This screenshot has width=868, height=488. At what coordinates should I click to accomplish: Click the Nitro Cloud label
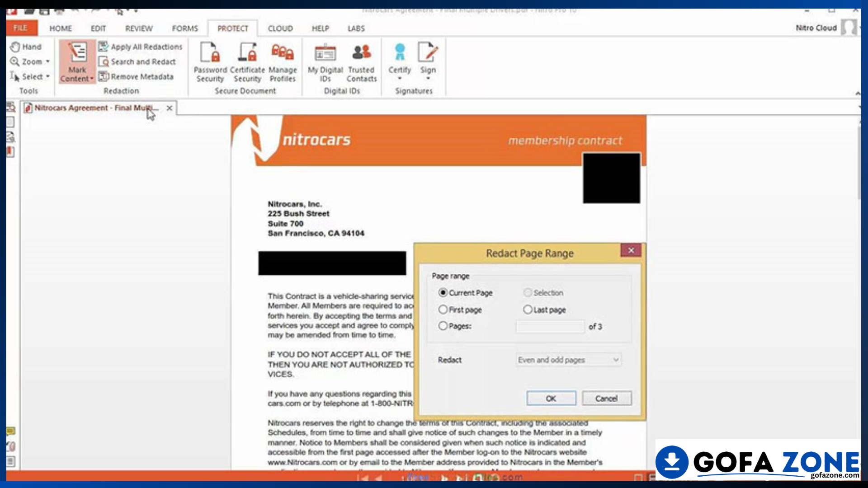point(816,28)
